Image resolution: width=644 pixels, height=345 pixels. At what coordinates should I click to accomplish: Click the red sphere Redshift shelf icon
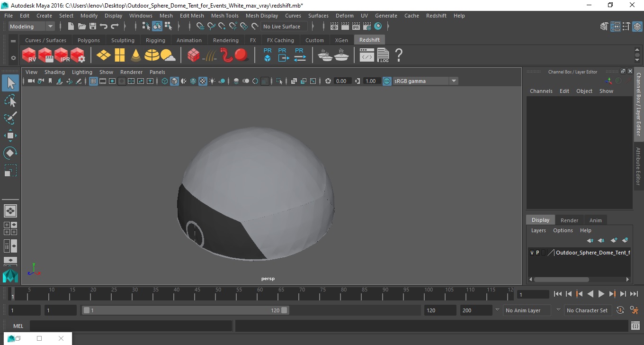click(x=242, y=55)
